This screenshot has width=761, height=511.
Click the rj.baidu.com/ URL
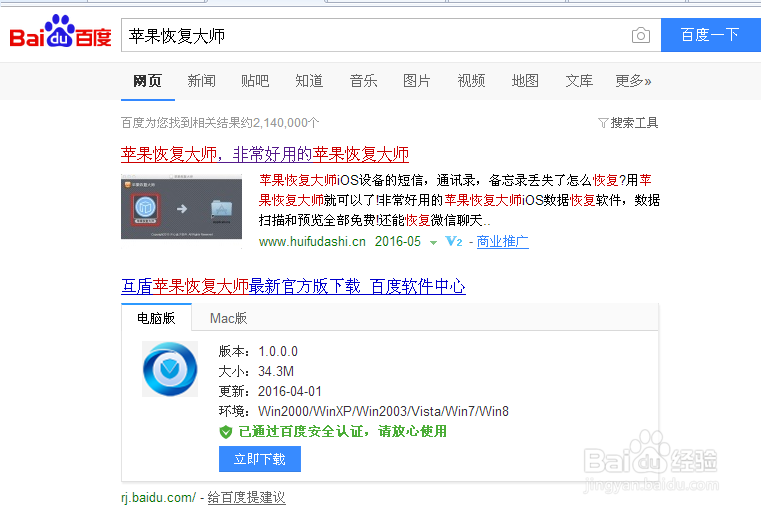[x=158, y=497]
